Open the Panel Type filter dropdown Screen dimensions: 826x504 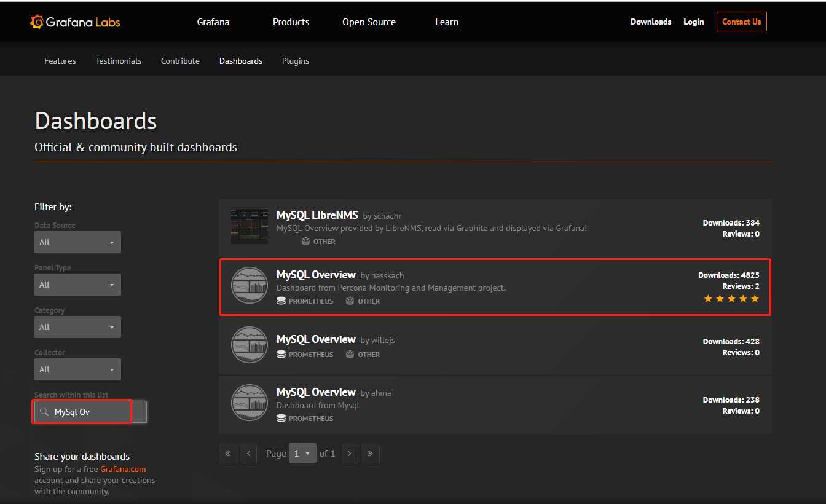(77, 285)
